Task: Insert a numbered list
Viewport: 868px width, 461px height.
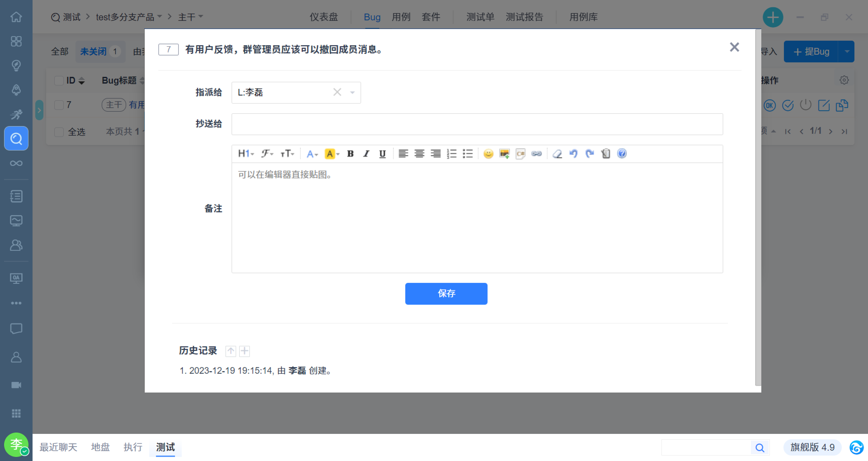Action: tap(452, 154)
